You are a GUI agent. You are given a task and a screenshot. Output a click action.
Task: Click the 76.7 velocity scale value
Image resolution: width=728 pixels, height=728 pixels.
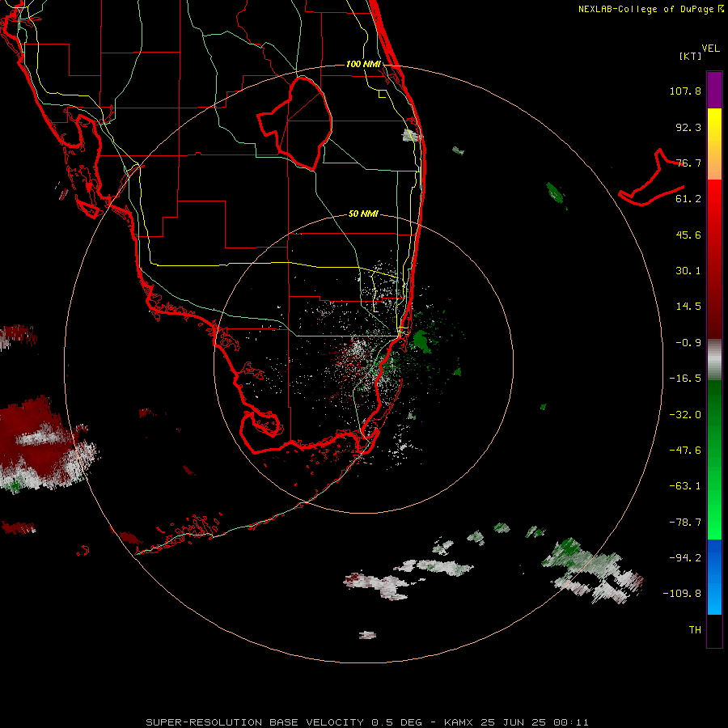coord(688,163)
